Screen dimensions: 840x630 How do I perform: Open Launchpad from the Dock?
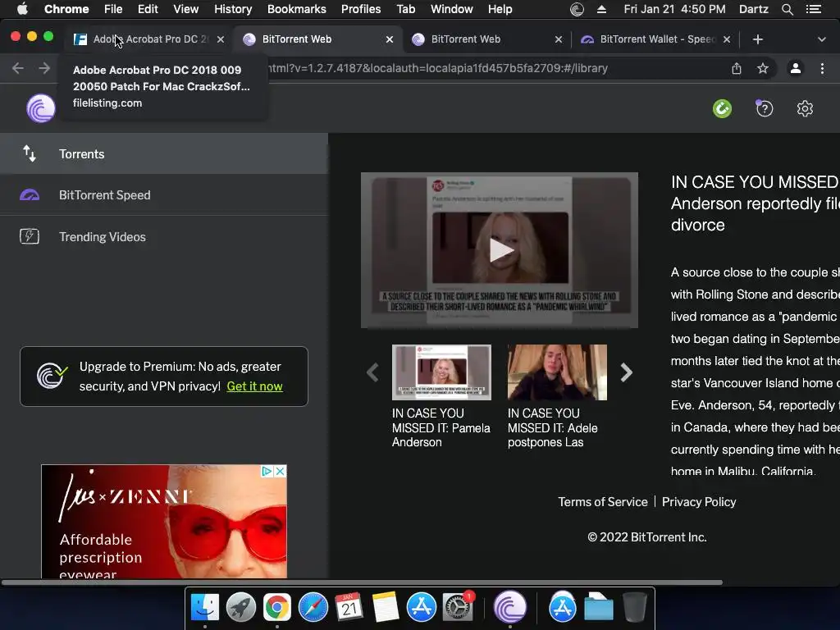(x=241, y=608)
